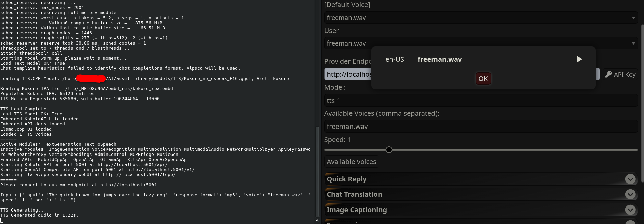Click the key icon beside API Key
Viewport: 644px width, 224px height.
pyautogui.click(x=608, y=74)
